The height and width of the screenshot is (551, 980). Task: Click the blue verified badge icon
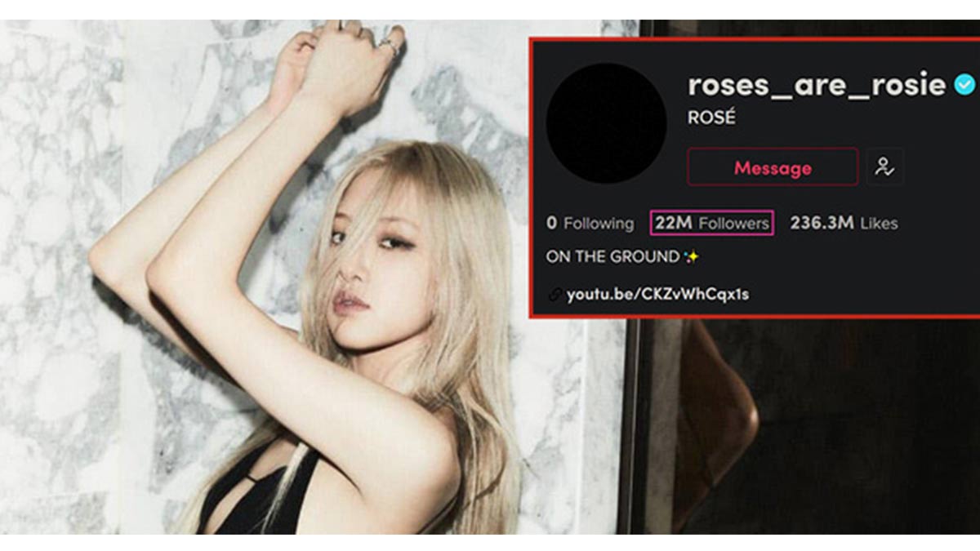[x=965, y=84]
